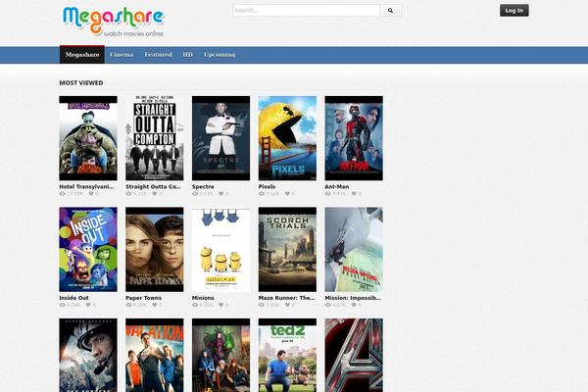The height and width of the screenshot is (392, 588).
Task: Click the eye icon under Mission: Impossible
Action: pos(327,305)
